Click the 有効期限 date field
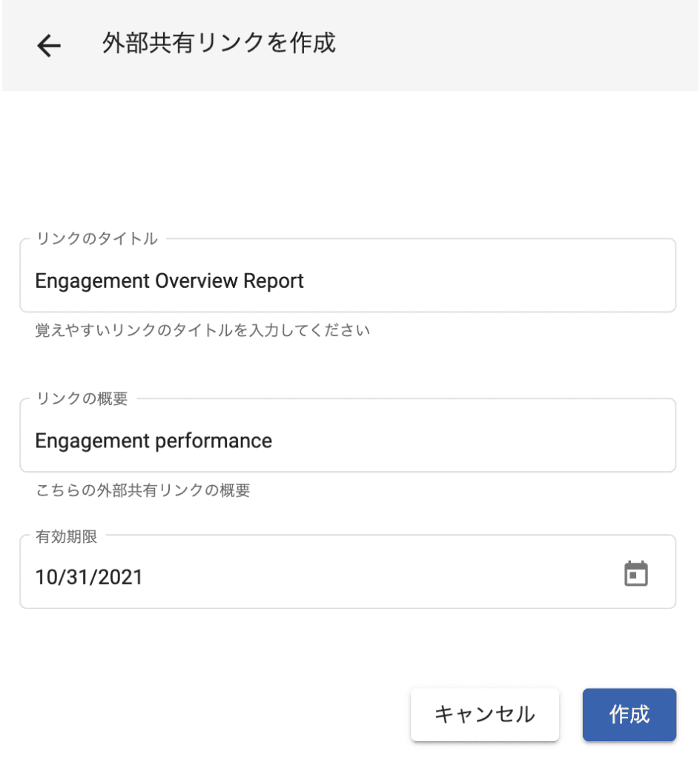Screen dimensions: 700x779 [x=319, y=576]
